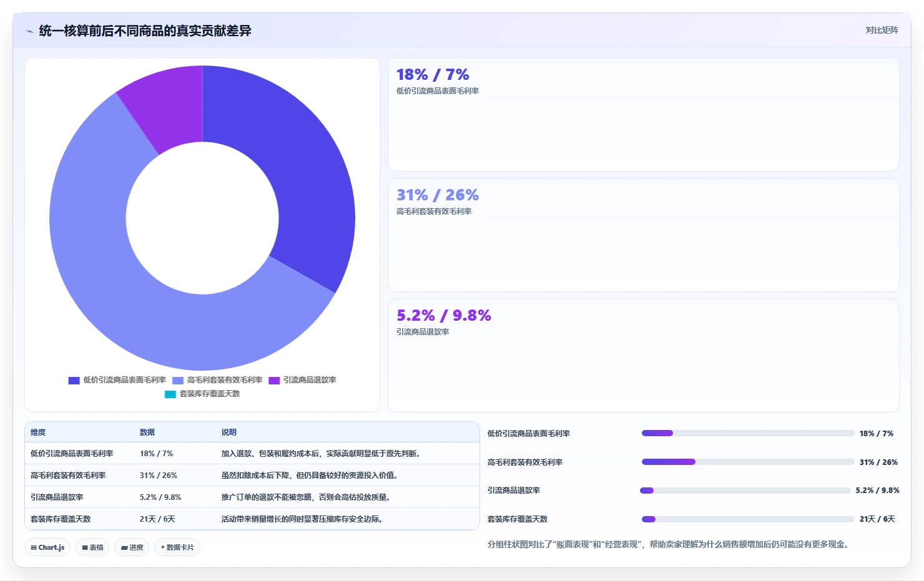Click the 5.2% / 9.8% data card value
This screenshot has height=581, width=924.
click(444, 316)
